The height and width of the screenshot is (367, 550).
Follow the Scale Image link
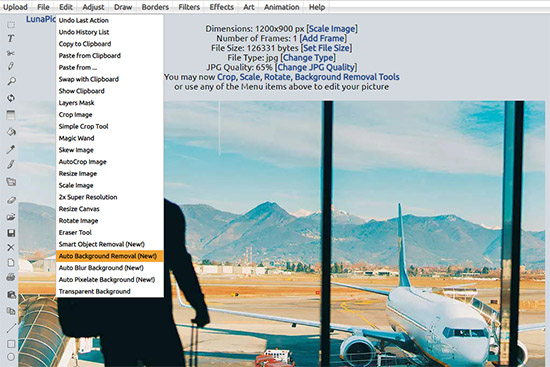coord(332,29)
